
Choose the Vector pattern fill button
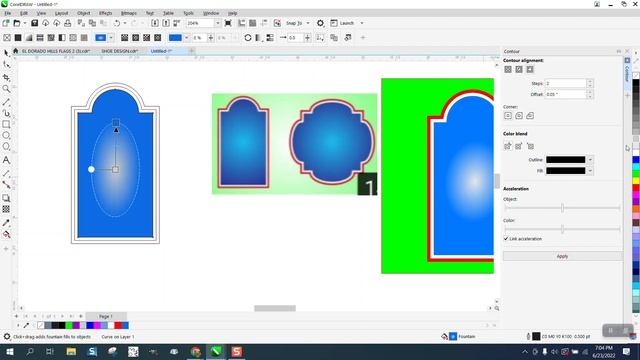40,38
